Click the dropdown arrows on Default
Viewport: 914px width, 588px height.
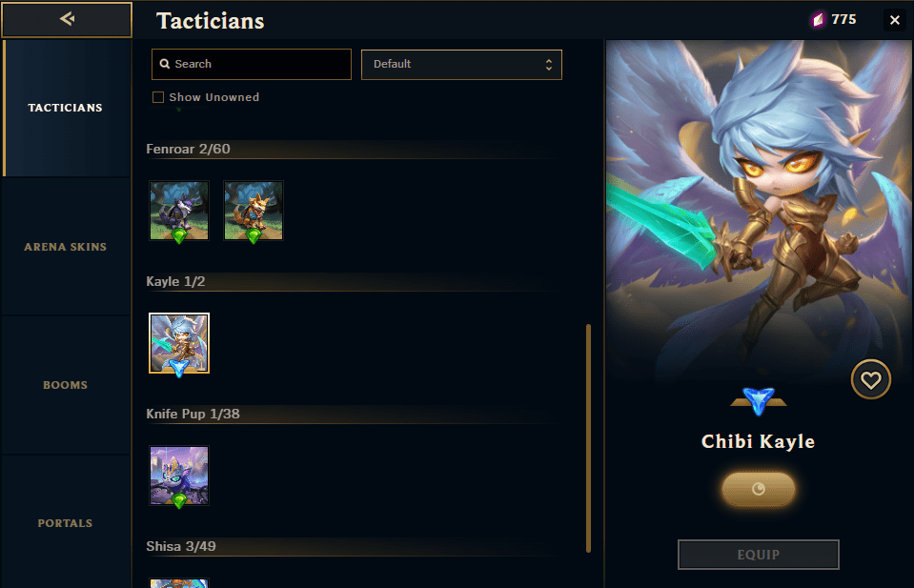tap(549, 65)
